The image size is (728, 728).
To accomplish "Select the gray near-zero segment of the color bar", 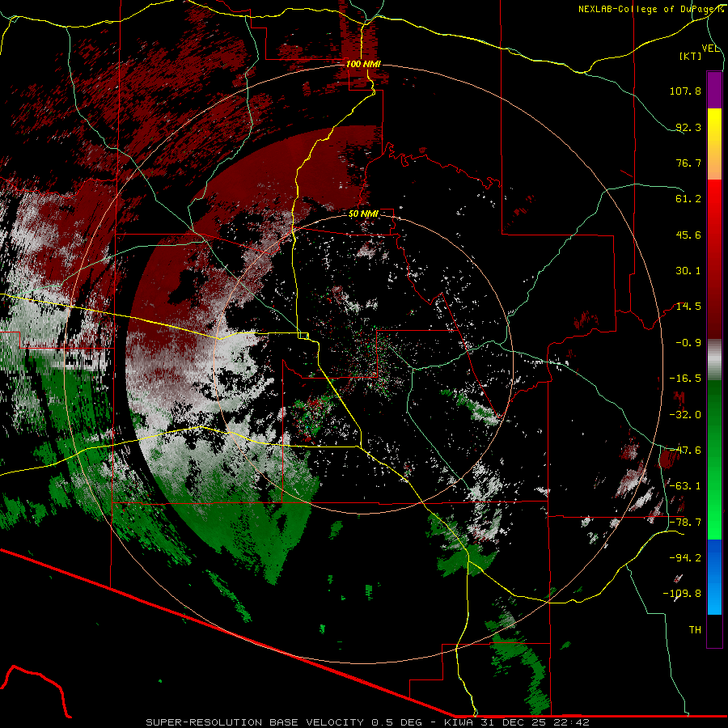I will (714, 360).
